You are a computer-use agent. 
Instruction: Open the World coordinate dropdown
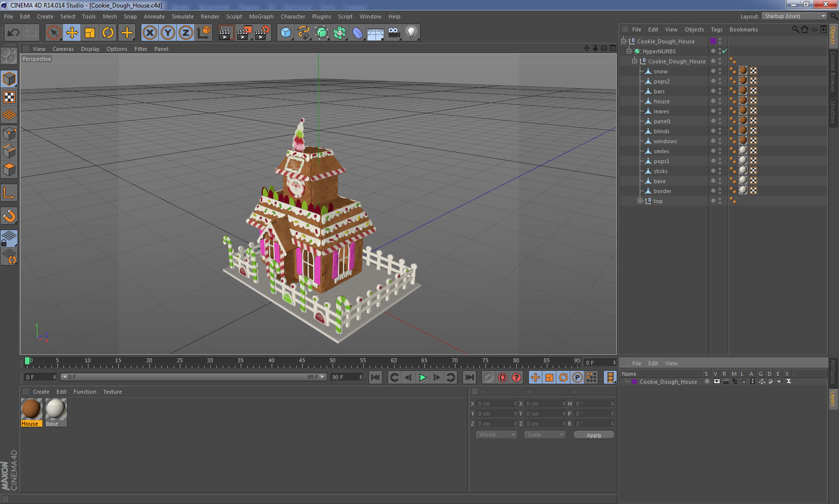496,435
